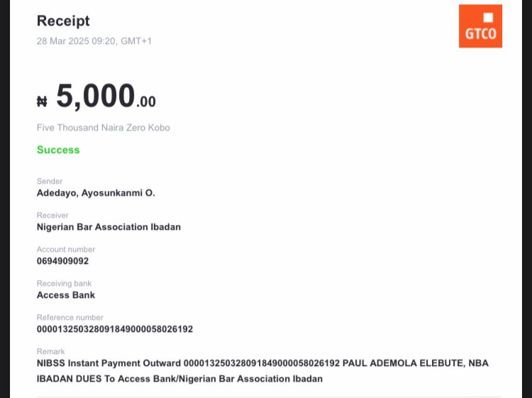532x398 pixels.
Task: Select the Receipt heading
Action: 63,21
